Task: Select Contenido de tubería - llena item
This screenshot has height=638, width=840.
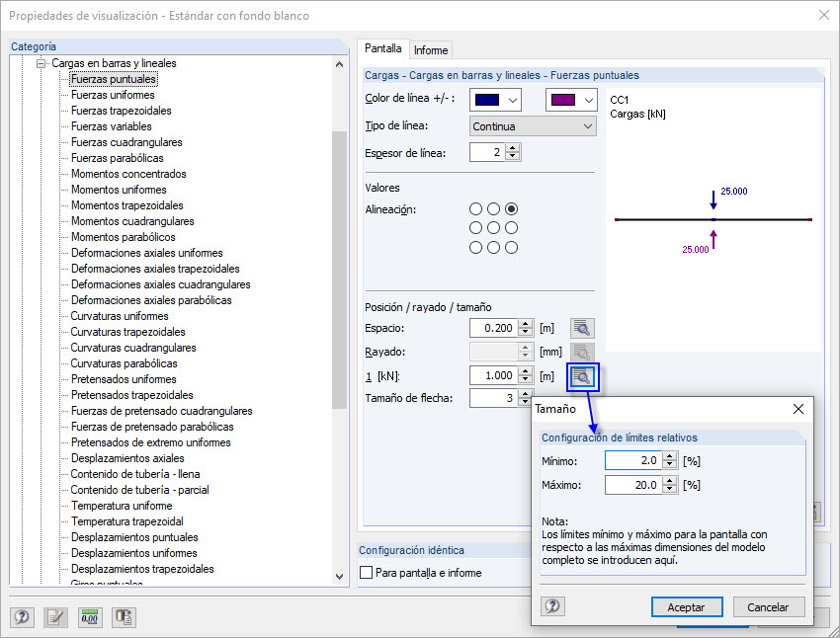Action: [x=135, y=474]
